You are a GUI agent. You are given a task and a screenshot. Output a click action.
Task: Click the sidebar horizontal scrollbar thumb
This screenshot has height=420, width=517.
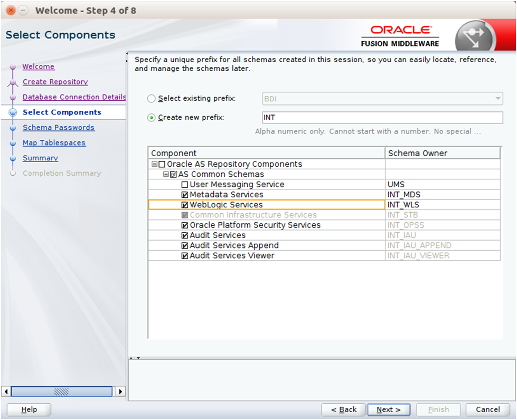61,392
